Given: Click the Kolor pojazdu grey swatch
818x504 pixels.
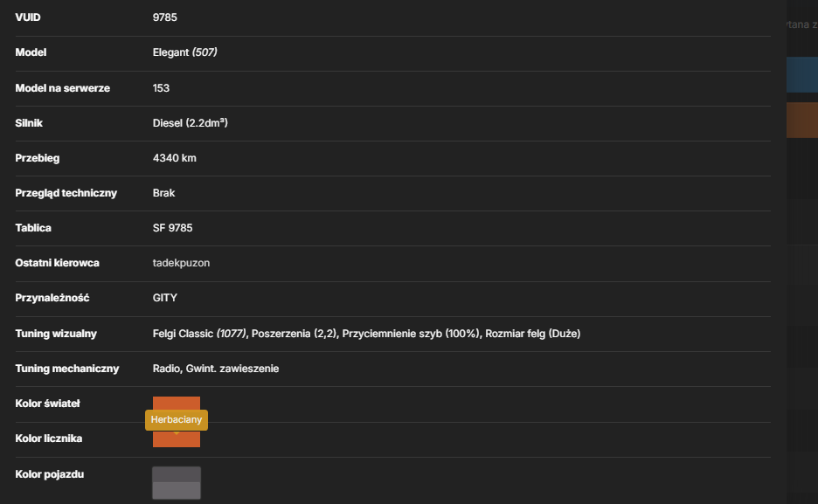Looking at the screenshot, I should pos(177,483).
